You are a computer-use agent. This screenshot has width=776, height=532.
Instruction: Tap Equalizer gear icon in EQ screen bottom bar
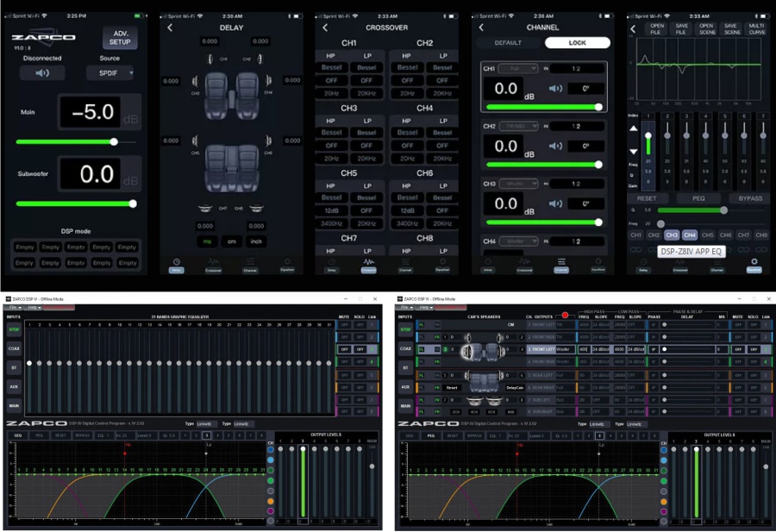pos(754,262)
